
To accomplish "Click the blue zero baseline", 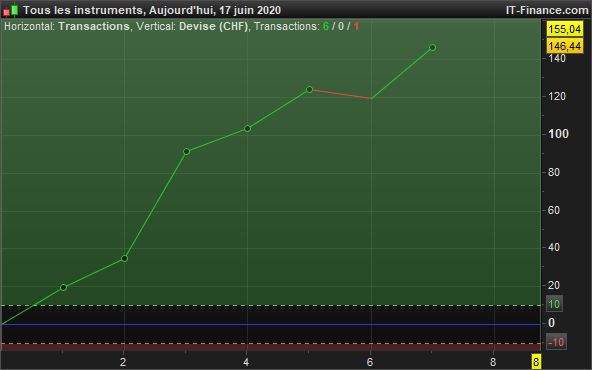I will pyautogui.click(x=271, y=324).
